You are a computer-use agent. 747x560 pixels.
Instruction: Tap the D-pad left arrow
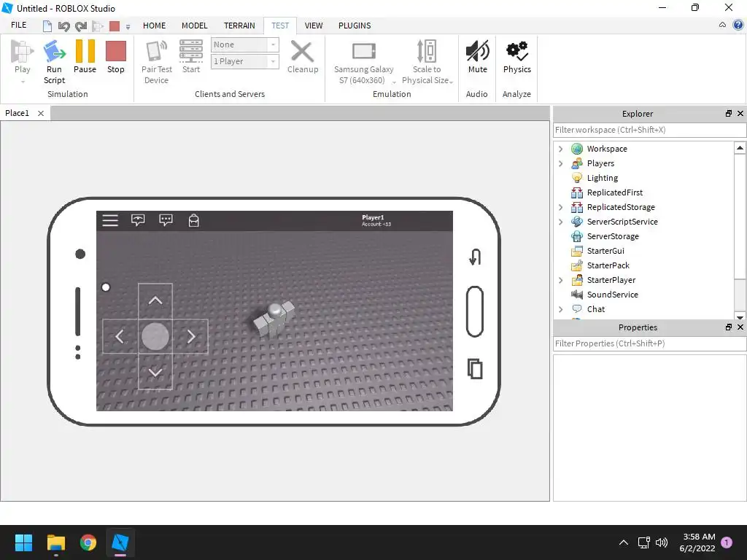pos(120,336)
